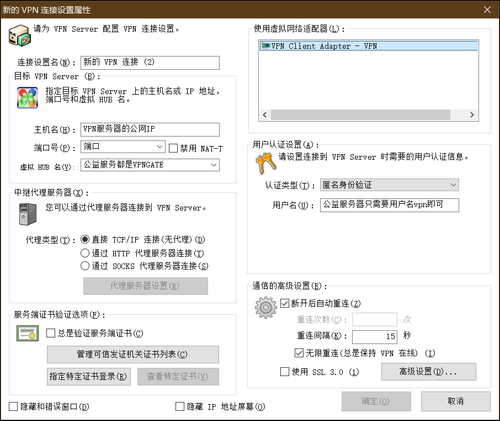Screen dimensions: 500x421
Task: Click the keys icon in user authentication
Action: pyautogui.click(x=266, y=163)
